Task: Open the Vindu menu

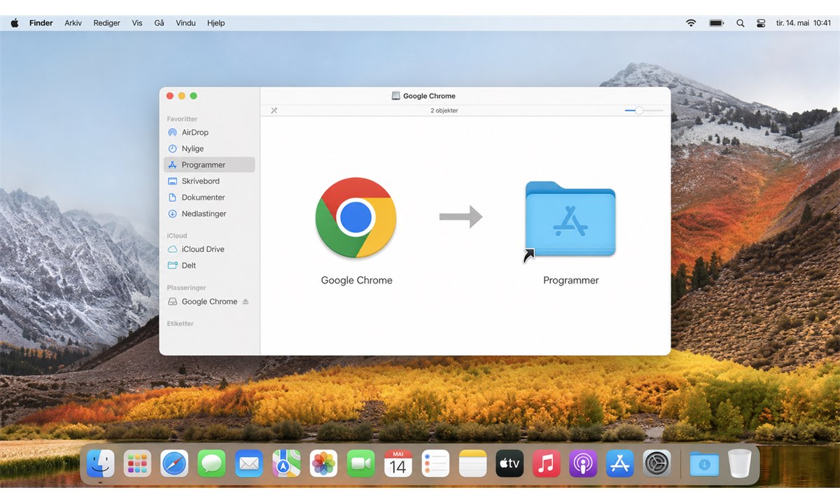Action: (x=185, y=23)
